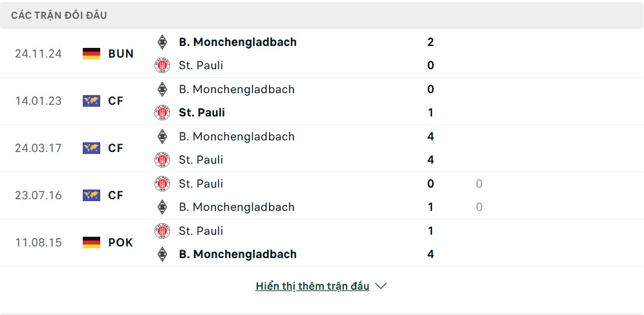Click the 'CÁC TRẬN ĐỐI ĐẦU' section header
This screenshot has height=315, width=644.
tap(59, 16)
